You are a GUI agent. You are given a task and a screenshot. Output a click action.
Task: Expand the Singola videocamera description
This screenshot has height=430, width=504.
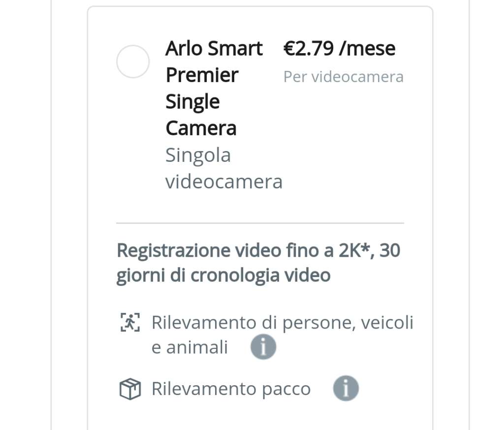223,168
